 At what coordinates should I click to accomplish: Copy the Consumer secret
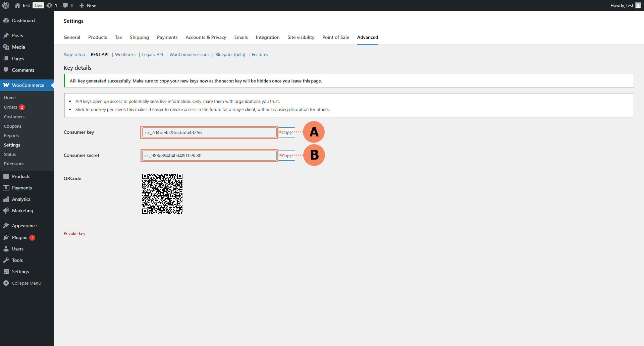[x=286, y=156]
